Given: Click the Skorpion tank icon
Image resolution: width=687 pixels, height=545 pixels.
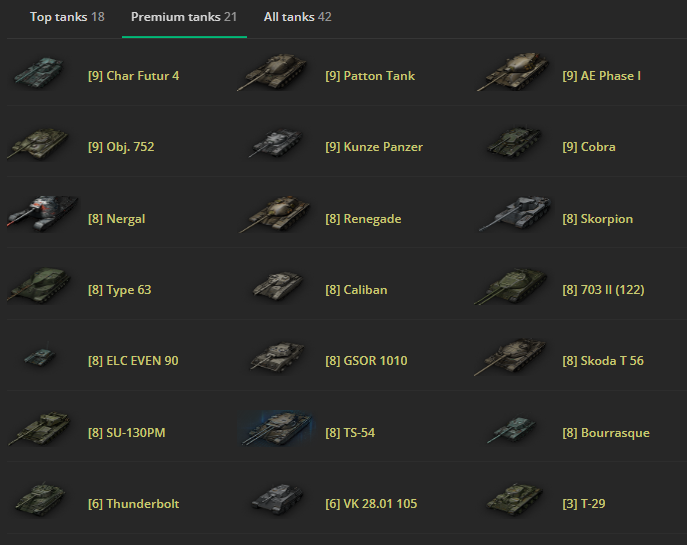Looking at the screenshot, I should click(x=515, y=213).
